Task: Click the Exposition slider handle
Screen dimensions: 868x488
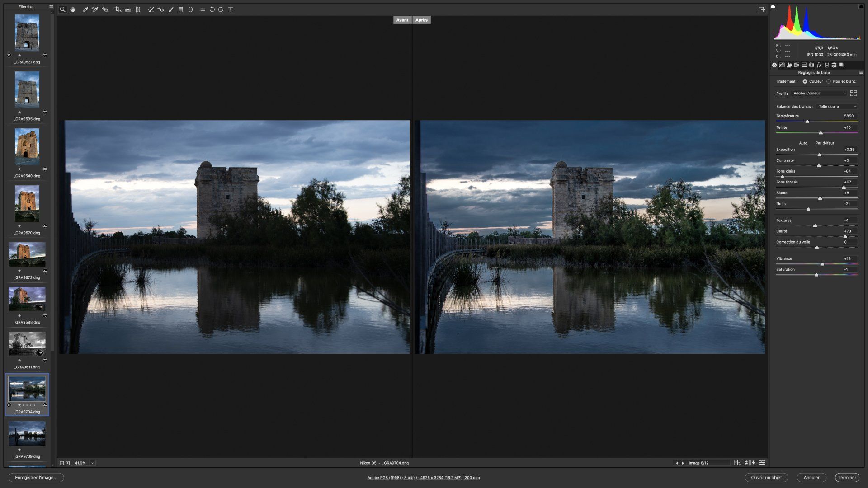Action: point(819,155)
